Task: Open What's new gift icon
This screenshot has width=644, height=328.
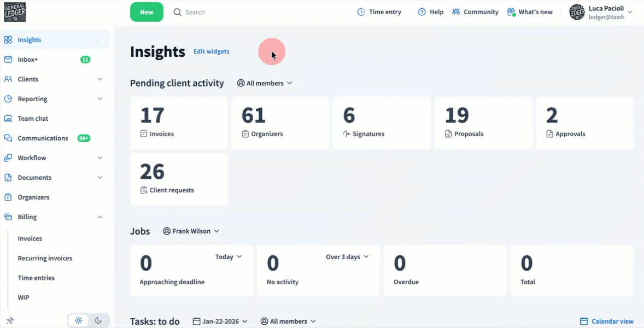Action: [511, 12]
